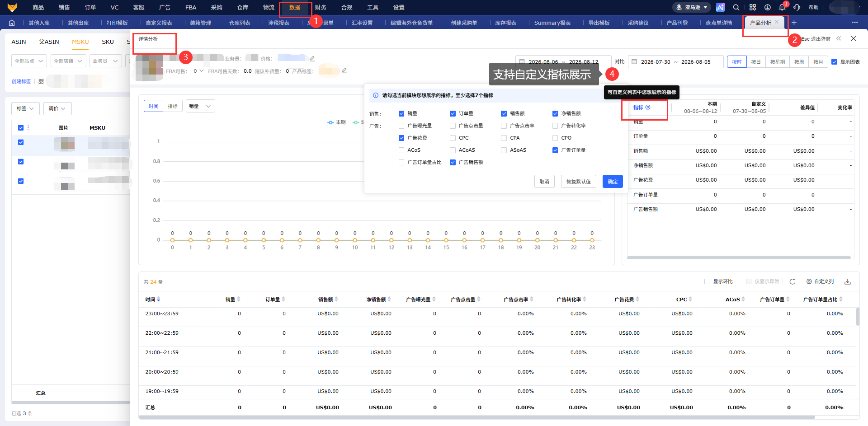This screenshot has width=868, height=426.
Task: Switch chart view to 指标 toggle
Action: tap(172, 106)
